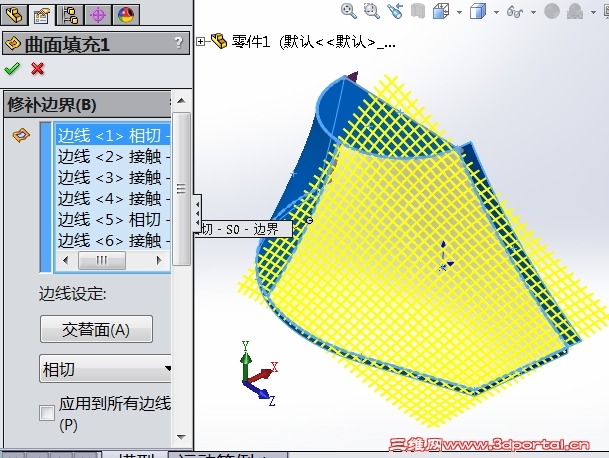
Task: Open the ConfigurationManager tab
Action: pyautogui.click(x=70, y=15)
